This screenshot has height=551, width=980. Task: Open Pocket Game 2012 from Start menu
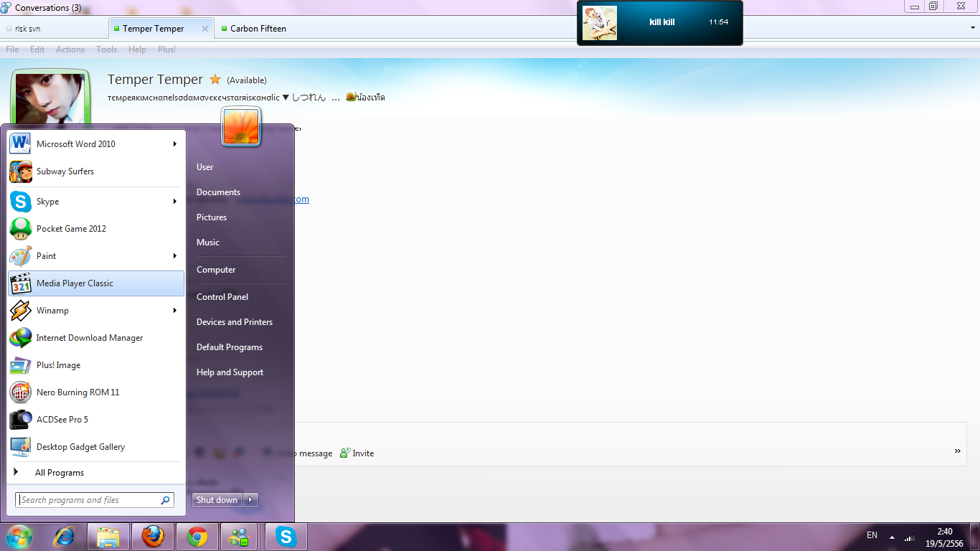tap(96, 229)
